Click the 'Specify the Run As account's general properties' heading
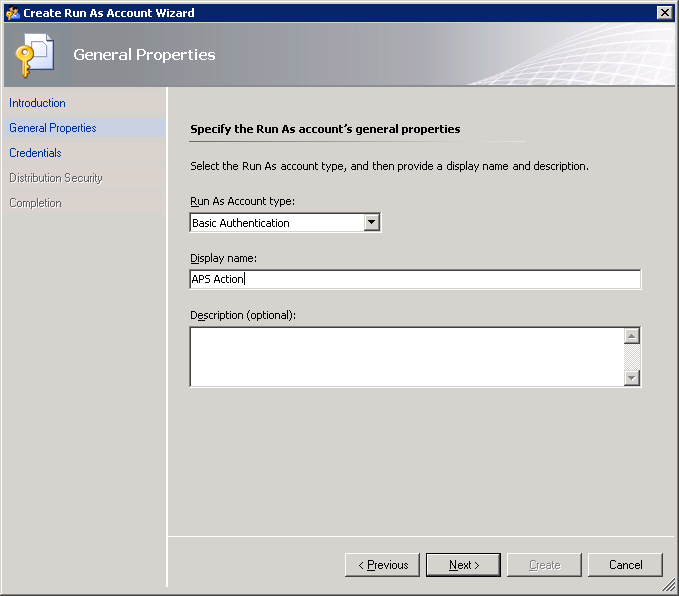The image size is (679, 596). click(x=325, y=129)
